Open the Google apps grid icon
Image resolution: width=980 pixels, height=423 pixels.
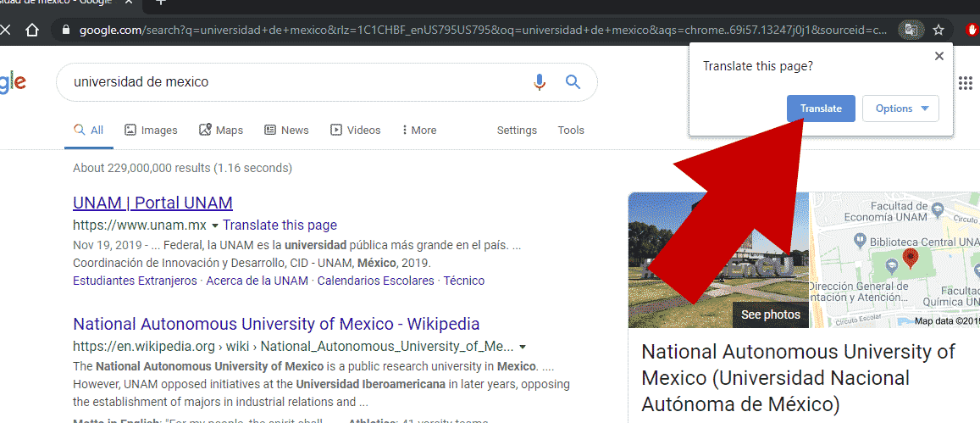[x=966, y=82]
